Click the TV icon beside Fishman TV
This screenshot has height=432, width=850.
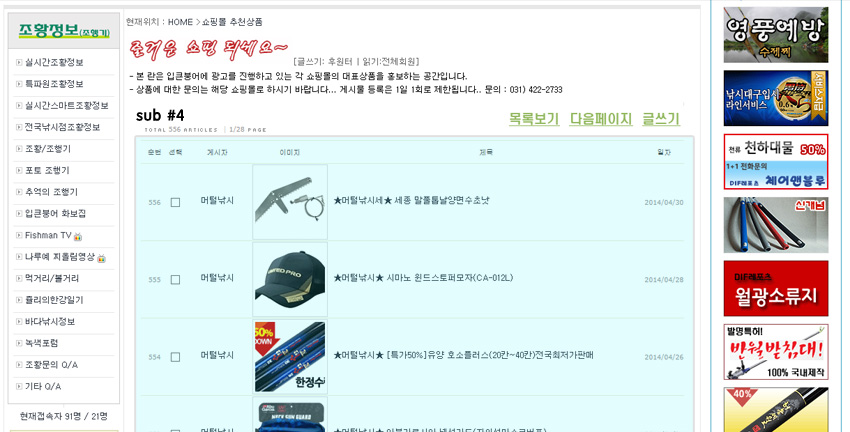tap(78, 236)
